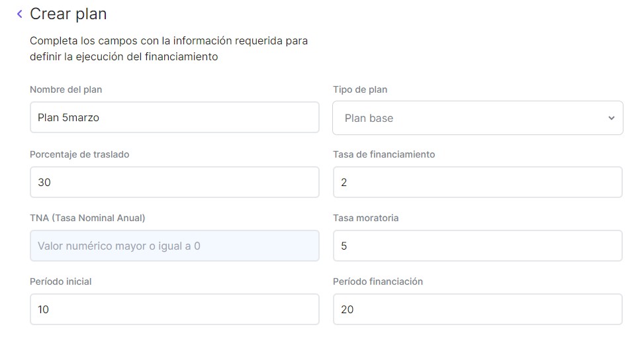
Task: Click the 'Tasa de financiamiento' label
Action: pyautogui.click(x=384, y=154)
